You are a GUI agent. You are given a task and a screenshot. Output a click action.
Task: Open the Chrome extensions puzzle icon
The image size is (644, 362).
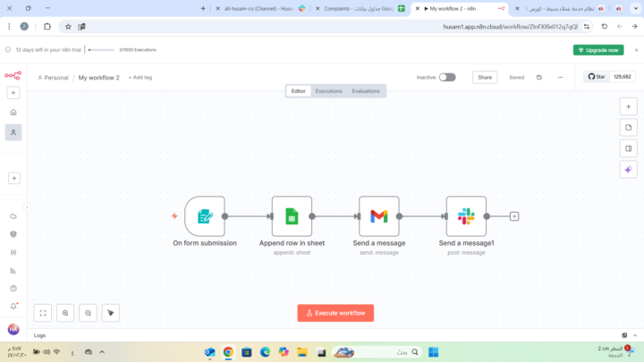(47, 27)
